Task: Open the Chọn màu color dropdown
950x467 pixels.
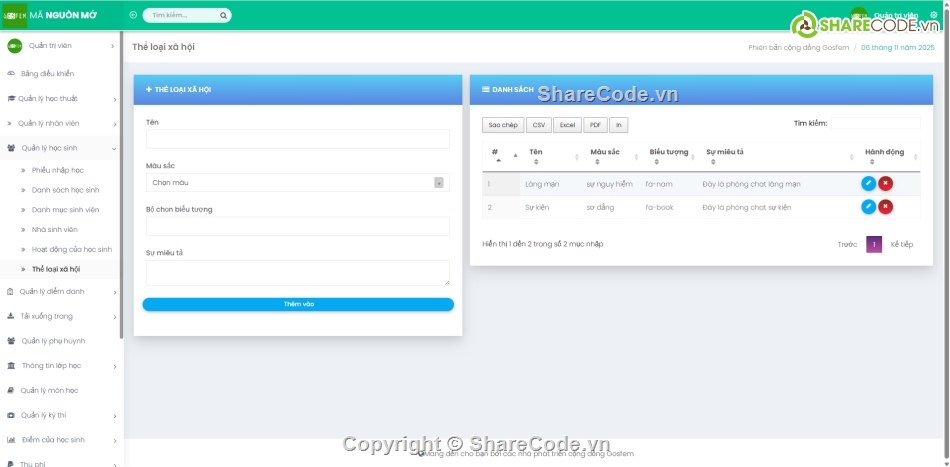Action: [x=297, y=182]
